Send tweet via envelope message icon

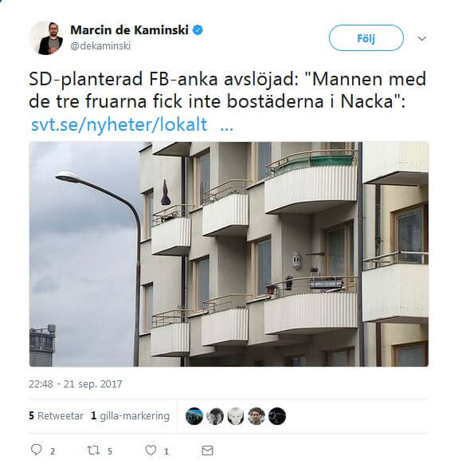(207, 450)
